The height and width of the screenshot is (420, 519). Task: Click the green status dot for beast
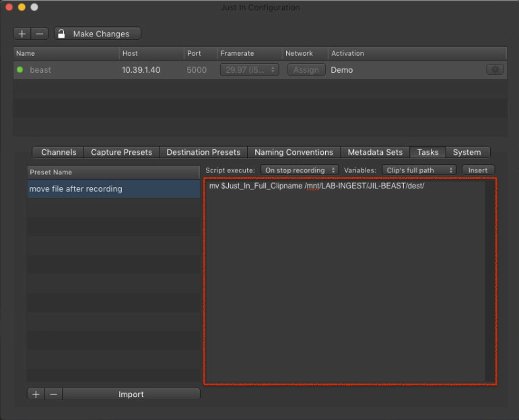click(x=20, y=69)
